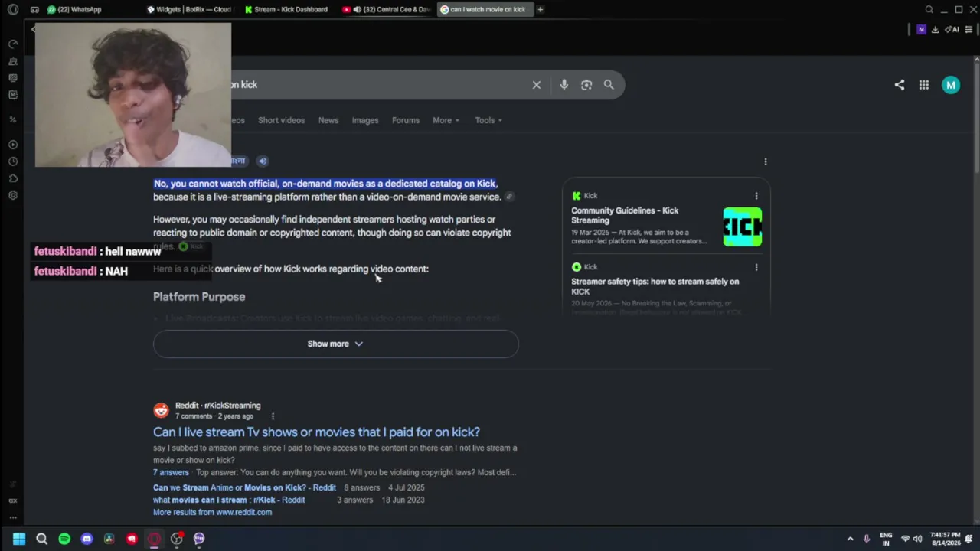The image size is (980, 551).
Task: Launch the browser AI assistant button
Action: [x=952, y=30]
